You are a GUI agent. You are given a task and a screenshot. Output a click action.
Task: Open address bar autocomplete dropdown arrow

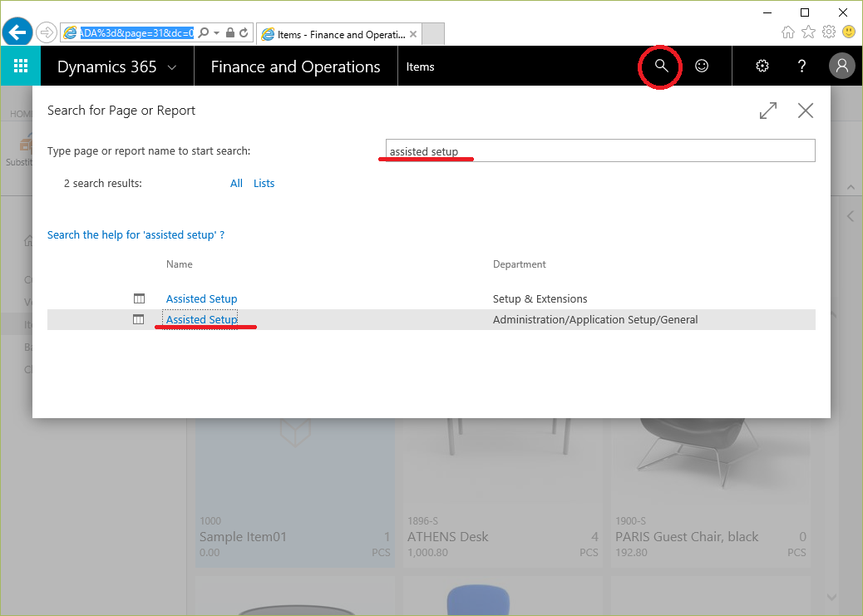click(216, 33)
